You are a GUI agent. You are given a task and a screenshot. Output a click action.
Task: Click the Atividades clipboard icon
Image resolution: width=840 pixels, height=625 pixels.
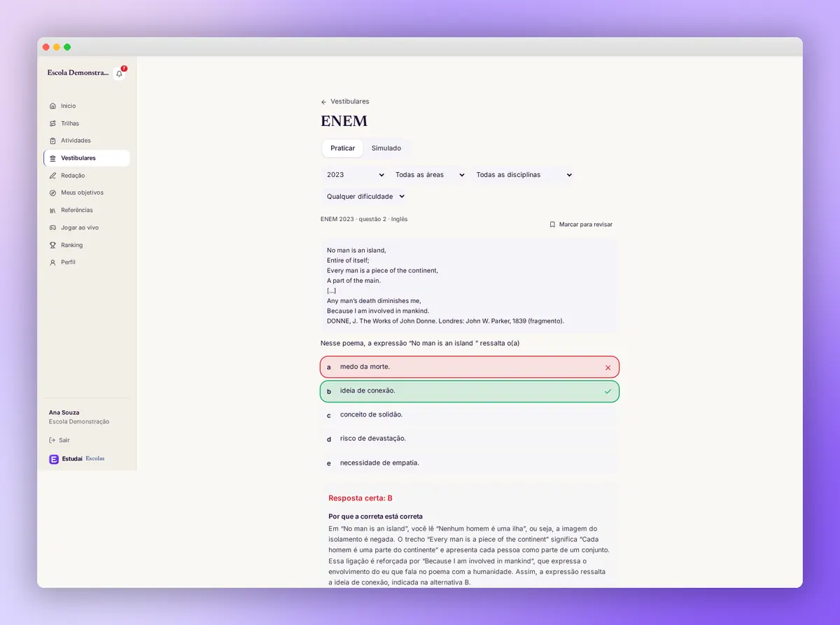tap(52, 141)
